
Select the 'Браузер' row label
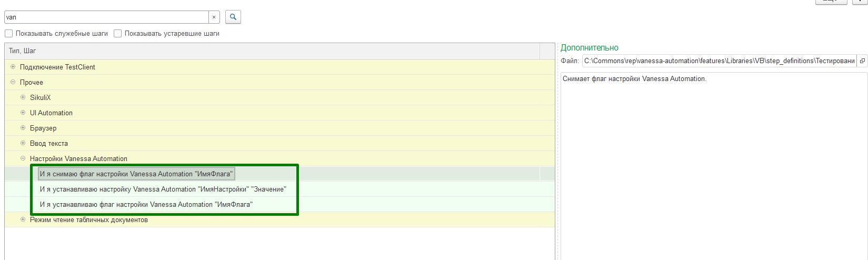[x=43, y=128]
